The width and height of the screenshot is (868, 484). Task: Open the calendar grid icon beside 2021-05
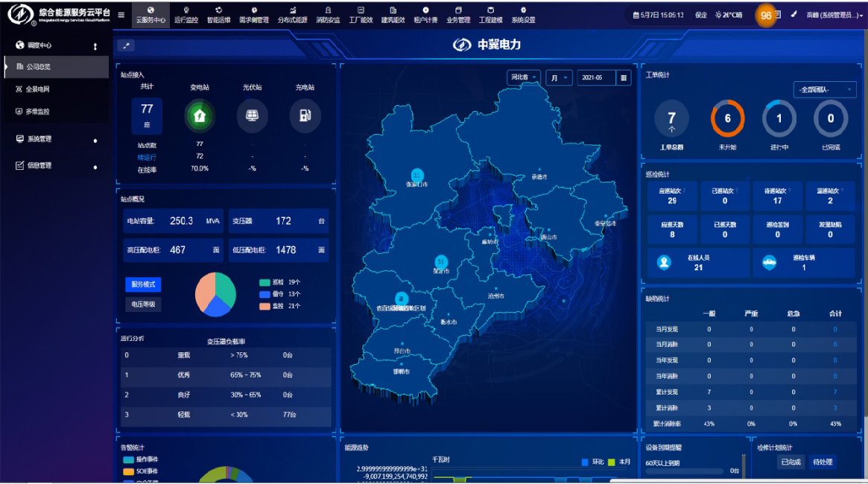point(624,77)
